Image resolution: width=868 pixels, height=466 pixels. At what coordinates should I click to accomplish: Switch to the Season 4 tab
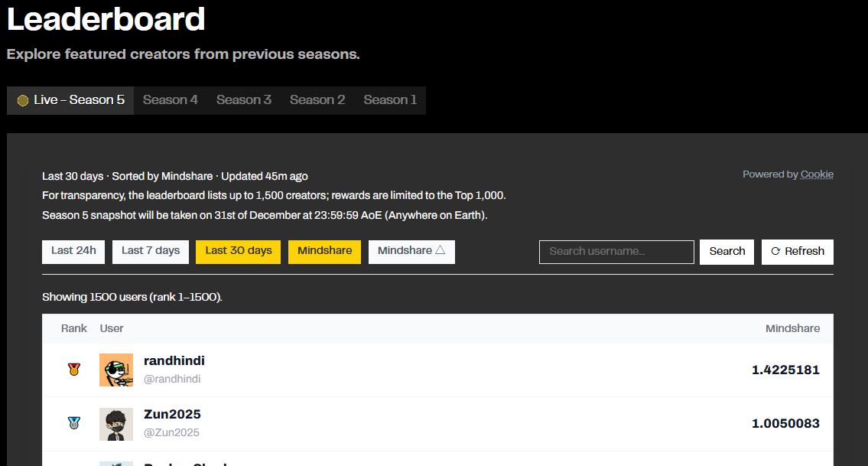click(170, 100)
